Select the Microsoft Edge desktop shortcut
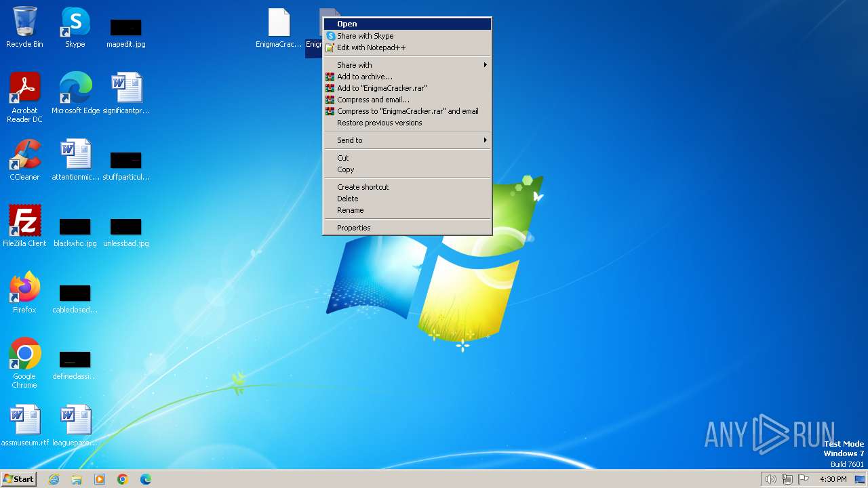Viewport: 868px width, 488px height. click(75, 94)
